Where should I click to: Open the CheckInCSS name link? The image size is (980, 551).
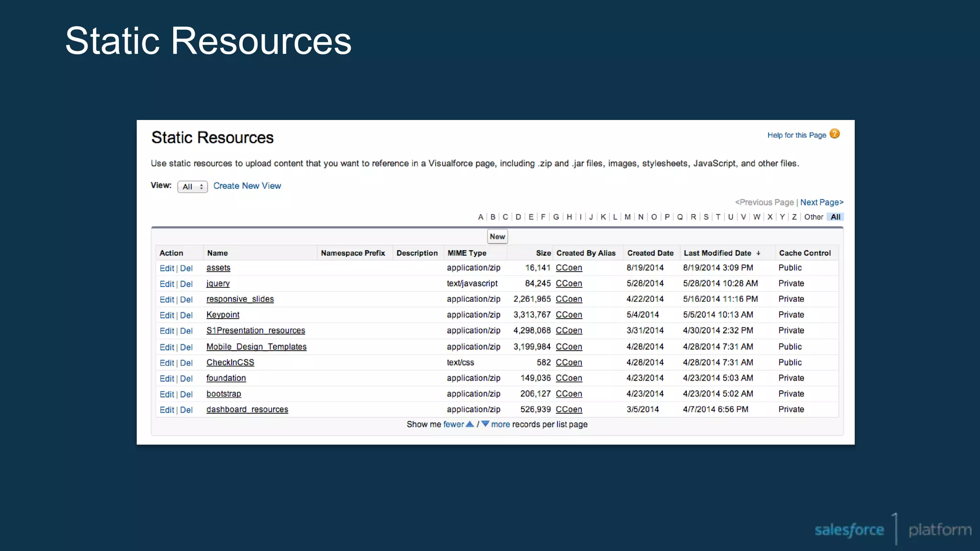[x=230, y=363]
